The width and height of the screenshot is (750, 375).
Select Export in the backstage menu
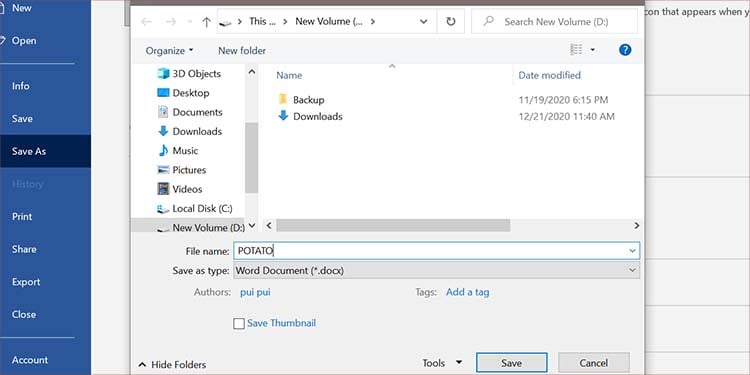(26, 282)
